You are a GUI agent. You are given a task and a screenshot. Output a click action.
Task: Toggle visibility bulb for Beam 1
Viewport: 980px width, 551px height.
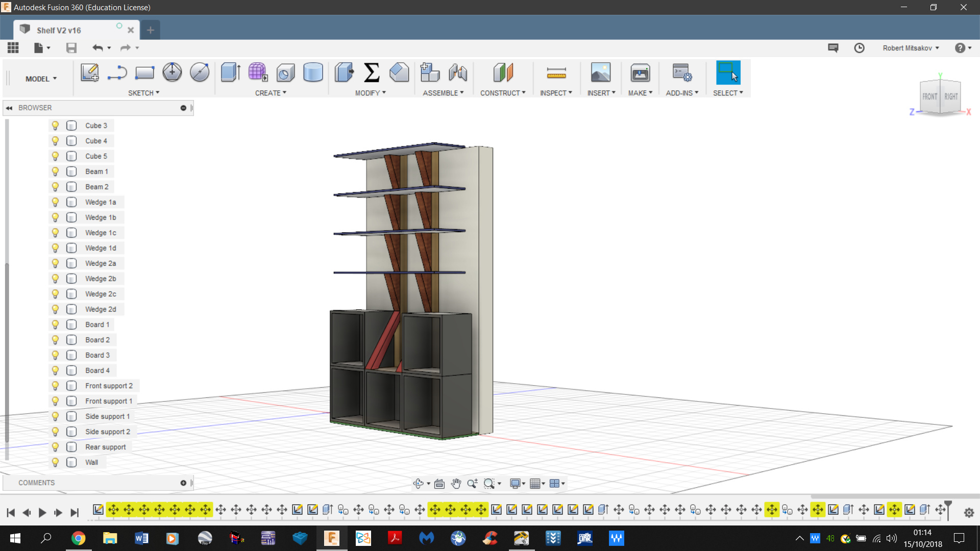55,171
